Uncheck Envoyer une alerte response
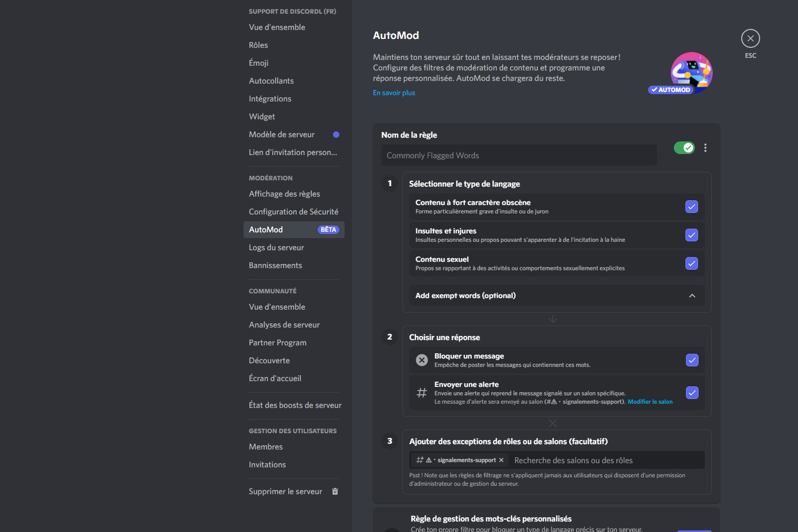The height and width of the screenshot is (532, 798). (x=692, y=393)
